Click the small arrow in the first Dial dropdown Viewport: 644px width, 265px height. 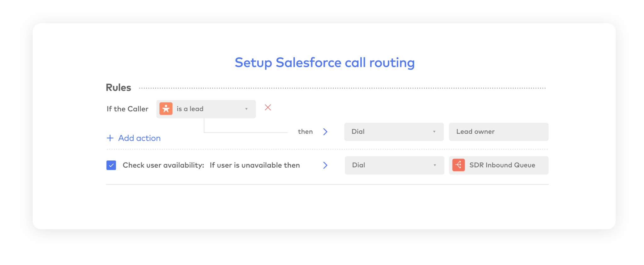[x=434, y=132]
